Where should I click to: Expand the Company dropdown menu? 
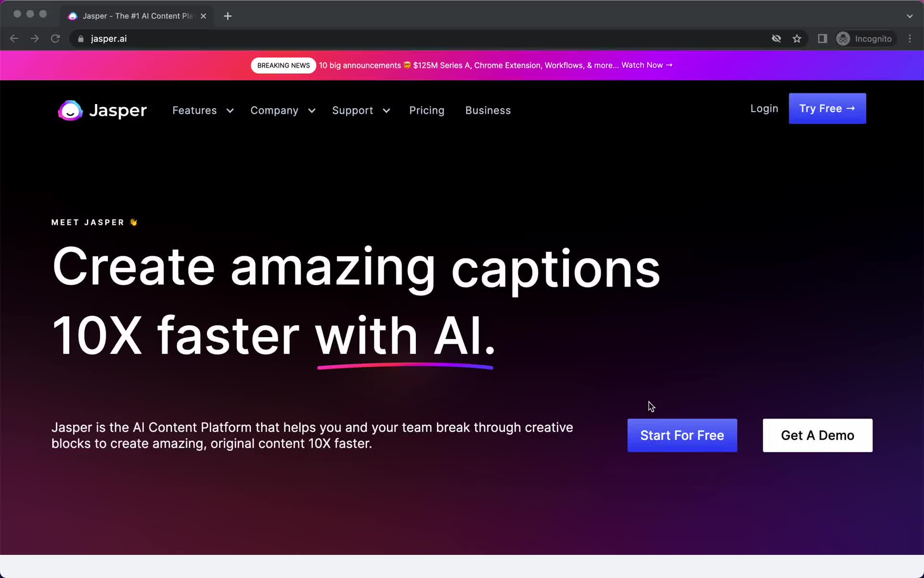pos(282,110)
